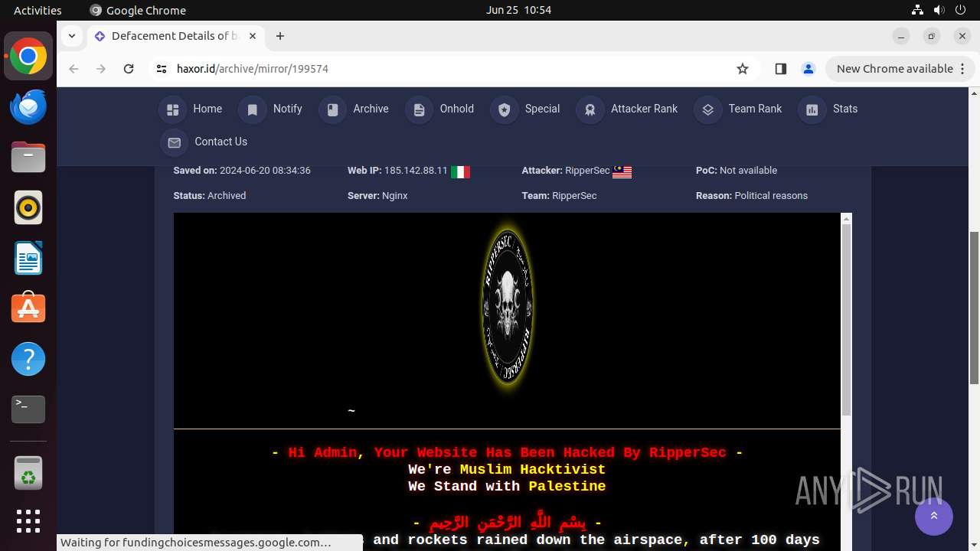This screenshot has width=980, height=551.
Task: Open the Stats page
Action: coord(845,109)
